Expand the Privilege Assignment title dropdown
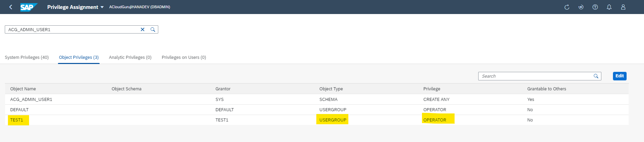The image size is (644, 142). [x=102, y=7]
